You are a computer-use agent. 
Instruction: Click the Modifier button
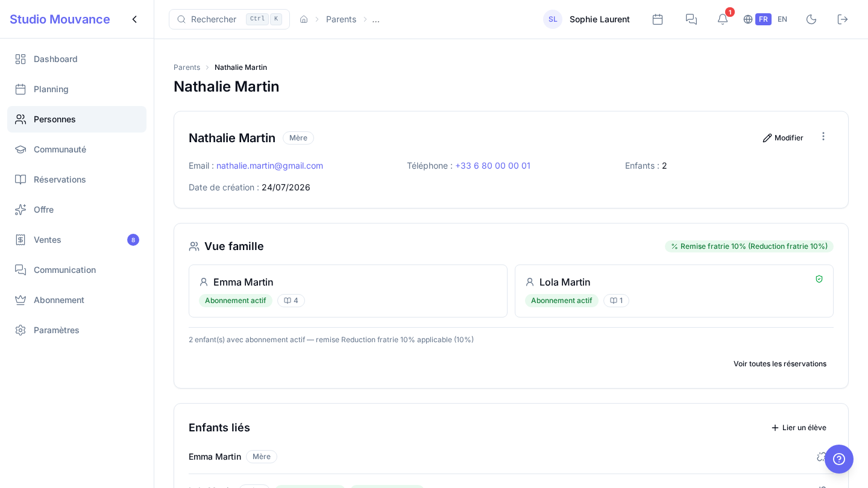click(783, 138)
